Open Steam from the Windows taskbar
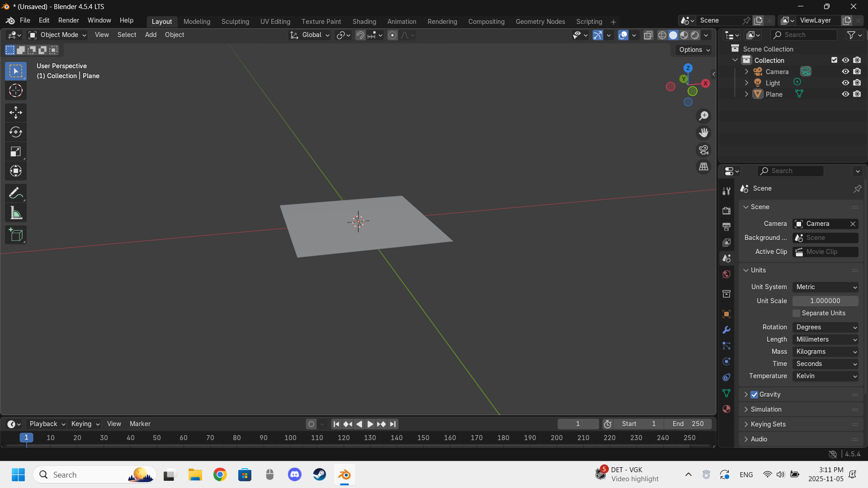Viewport: 868px width, 488px height. tap(320, 475)
